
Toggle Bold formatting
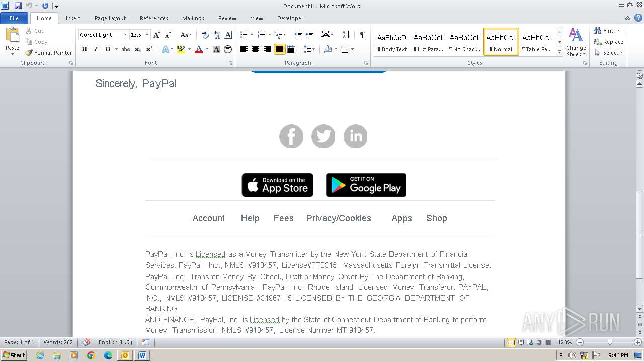[84, 49]
